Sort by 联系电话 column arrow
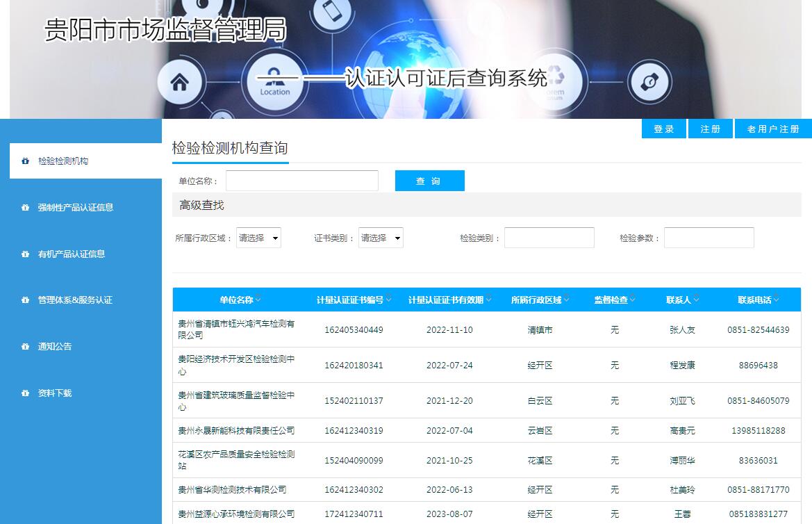The image size is (812, 524). (776, 300)
